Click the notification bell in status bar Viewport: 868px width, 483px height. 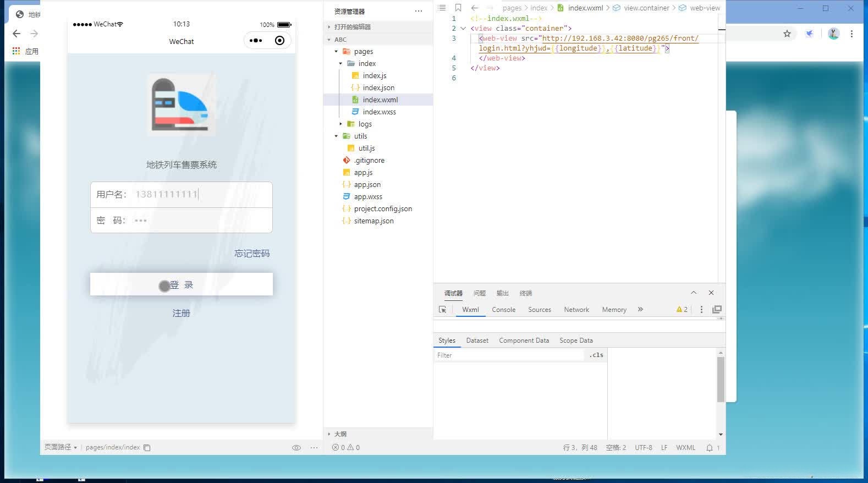(710, 448)
